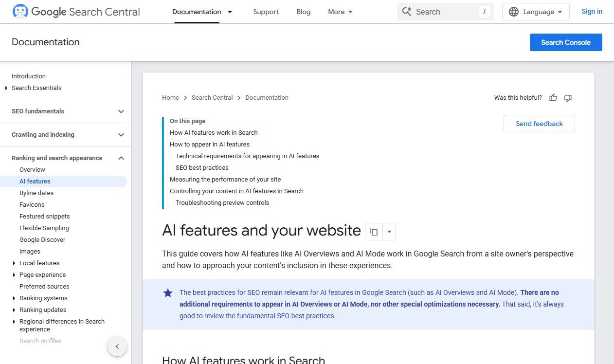Click the search sparkle magnifier icon
Screen dimensions: 614x364
tap(407, 12)
